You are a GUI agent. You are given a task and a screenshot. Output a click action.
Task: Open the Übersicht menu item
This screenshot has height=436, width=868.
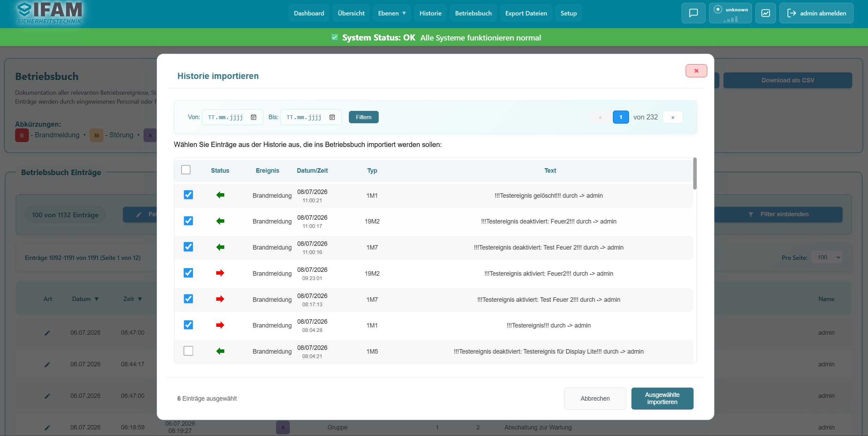[x=351, y=13]
